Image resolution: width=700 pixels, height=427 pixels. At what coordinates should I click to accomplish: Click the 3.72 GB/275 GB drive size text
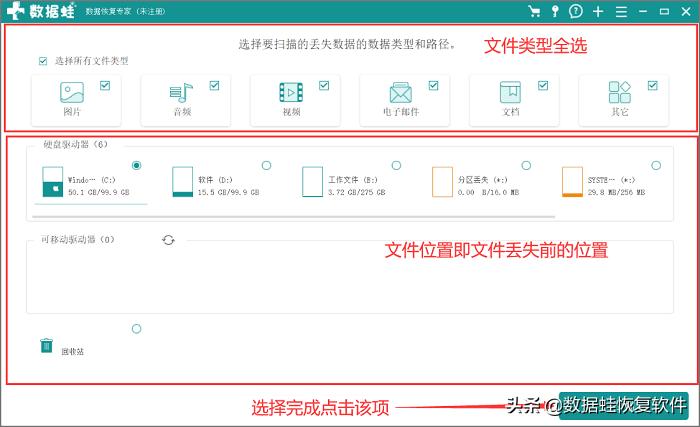click(357, 192)
